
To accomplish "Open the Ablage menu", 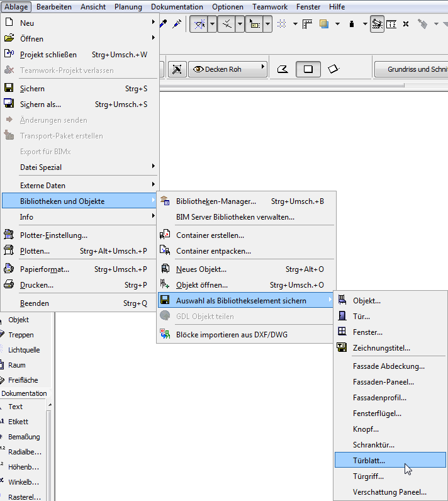I will tap(16, 7).
